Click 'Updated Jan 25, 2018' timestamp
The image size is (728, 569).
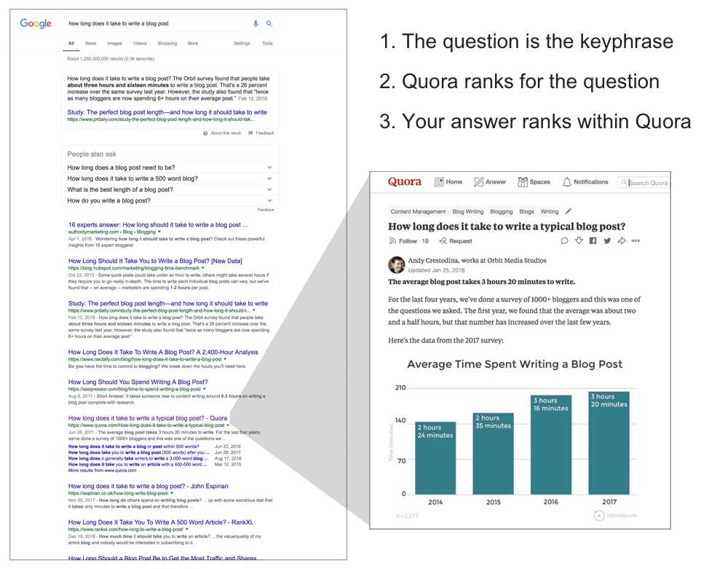pyautogui.click(x=436, y=270)
